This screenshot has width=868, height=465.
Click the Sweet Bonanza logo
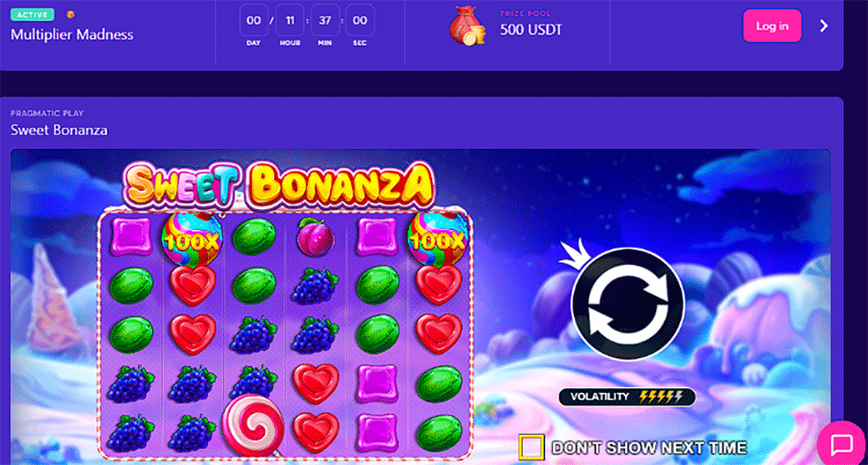click(278, 185)
